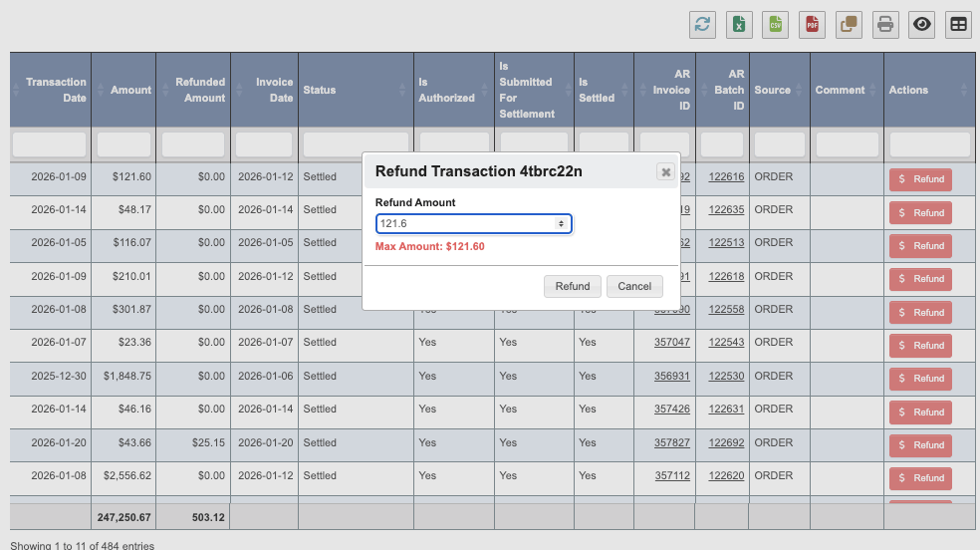Copy table data to clipboard
The height and width of the screenshot is (550, 980).
849,25
